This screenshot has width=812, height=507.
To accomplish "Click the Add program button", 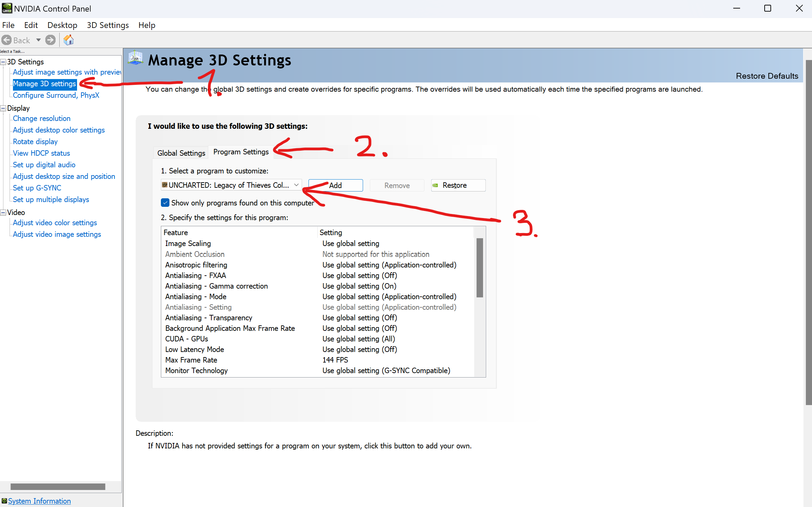I will [335, 185].
